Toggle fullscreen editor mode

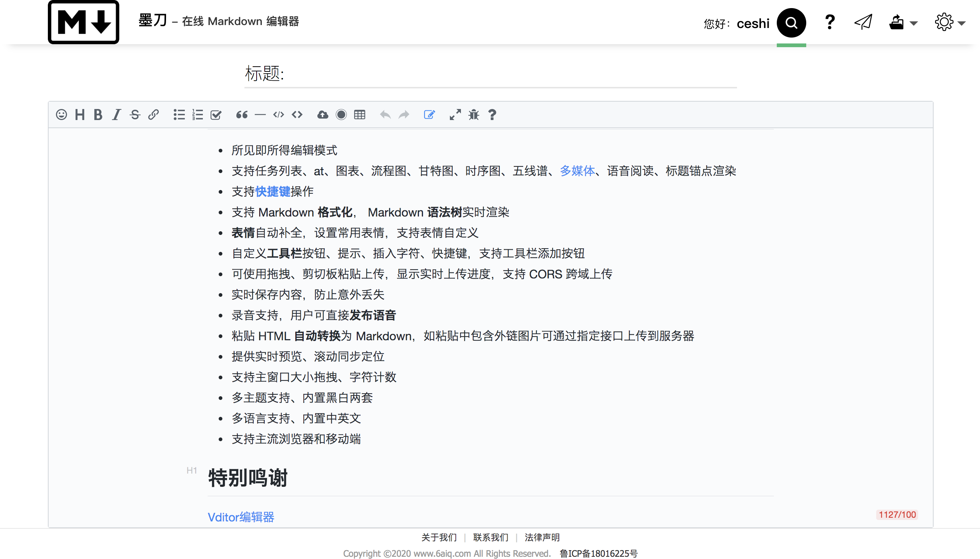(x=455, y=115)
